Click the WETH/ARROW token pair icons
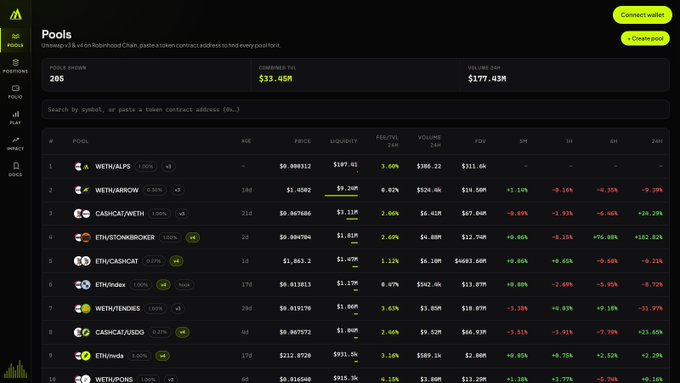The width and height of the screenshot is (680, 383). (x=82, y=190)
